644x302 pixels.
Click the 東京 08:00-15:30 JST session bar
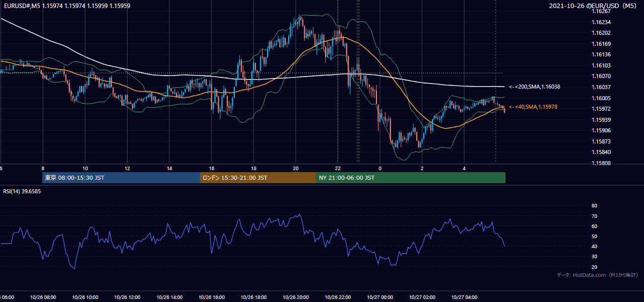click(x=121, y=178)
